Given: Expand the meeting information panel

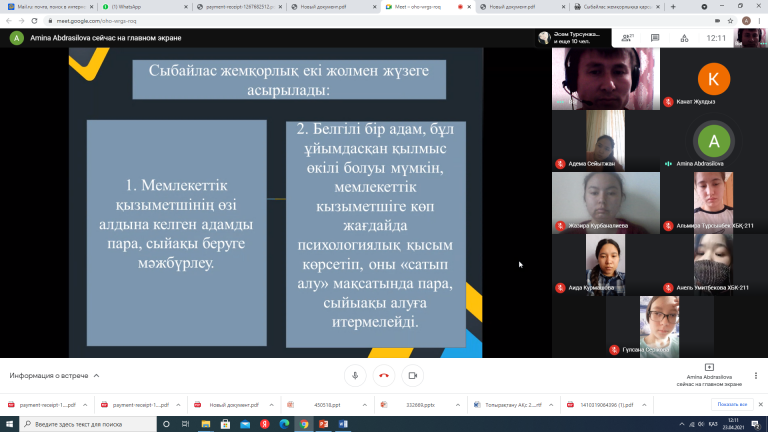Looking at the screenshot, I should [57, 376].
